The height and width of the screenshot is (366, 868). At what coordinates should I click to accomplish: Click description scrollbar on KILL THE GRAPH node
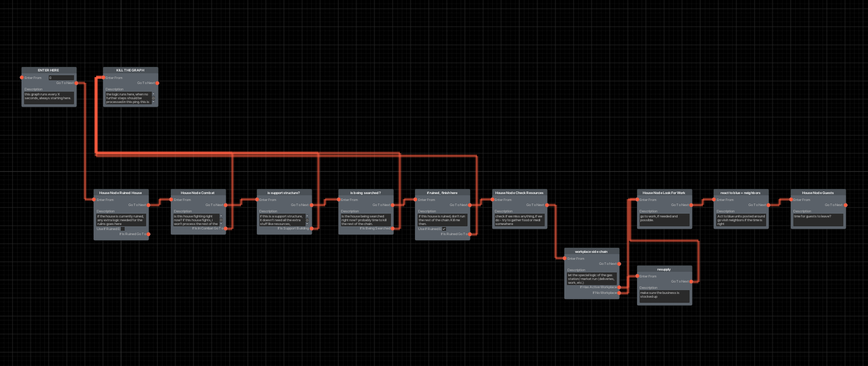pyautogui.click(x=154, y=98)
